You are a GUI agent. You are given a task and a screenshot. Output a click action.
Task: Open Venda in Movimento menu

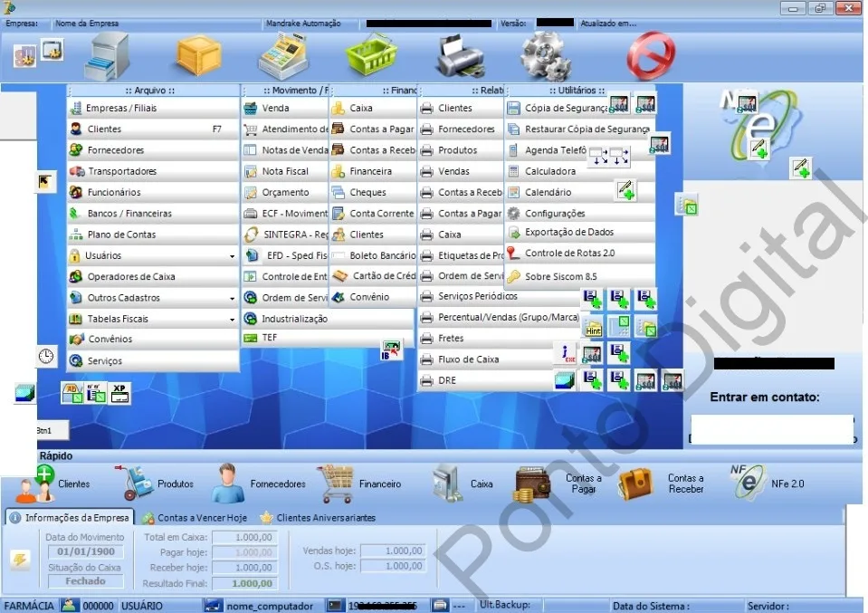coord(285,108)
